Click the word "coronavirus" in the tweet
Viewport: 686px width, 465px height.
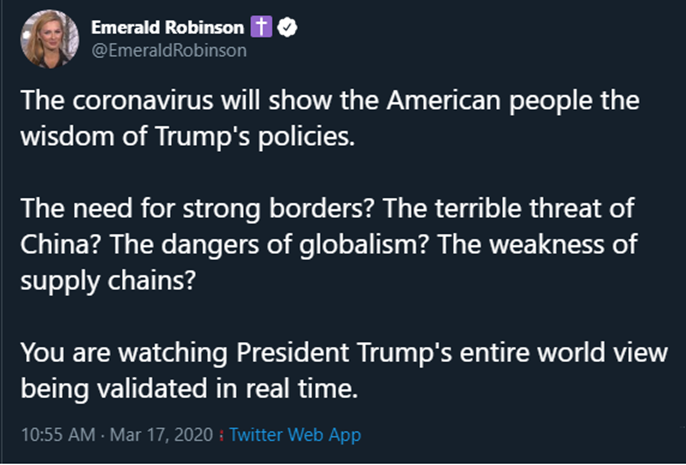(x=143, y=101)
